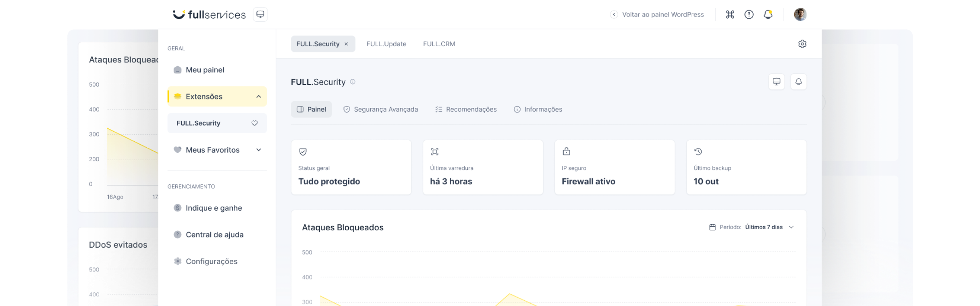This screenshot has height=306, width=980.
Task: Open the Segurança Avançada tab
Action: coord(380,109)
